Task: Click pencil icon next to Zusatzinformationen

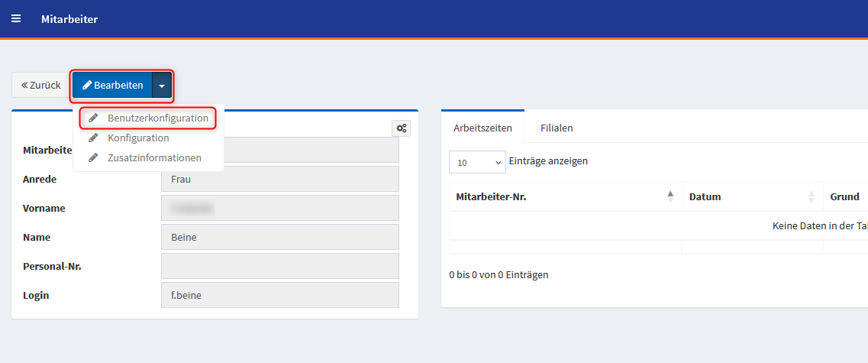Action: 93,158
